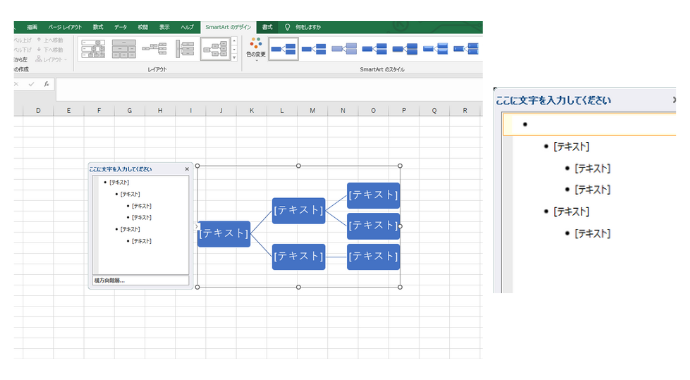This screenshot has height=380, width=690.
Task: Click the insert function fx icon
Action: pos(46,84)
